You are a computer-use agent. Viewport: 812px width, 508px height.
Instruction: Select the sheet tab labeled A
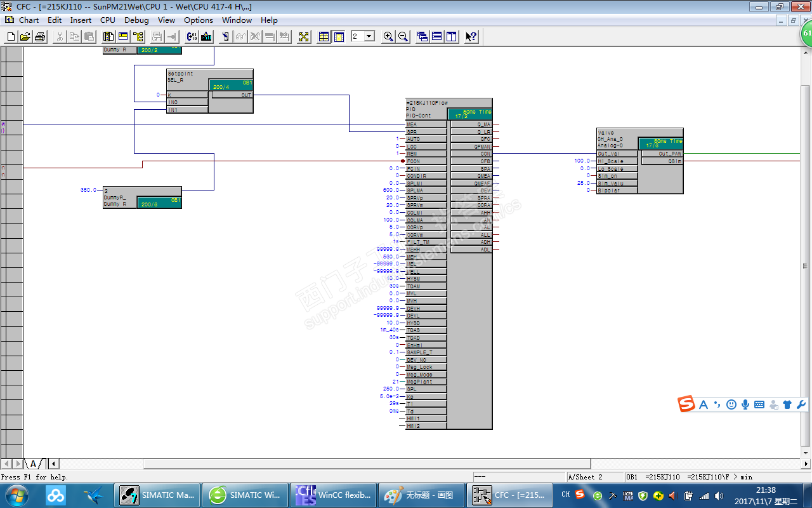pyautogui.click(x=33, y=464)
